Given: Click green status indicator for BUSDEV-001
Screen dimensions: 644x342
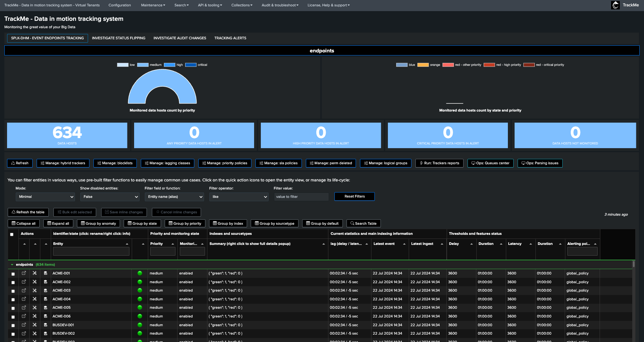Looking at the screenshot, I should click(x=140, y=325).
